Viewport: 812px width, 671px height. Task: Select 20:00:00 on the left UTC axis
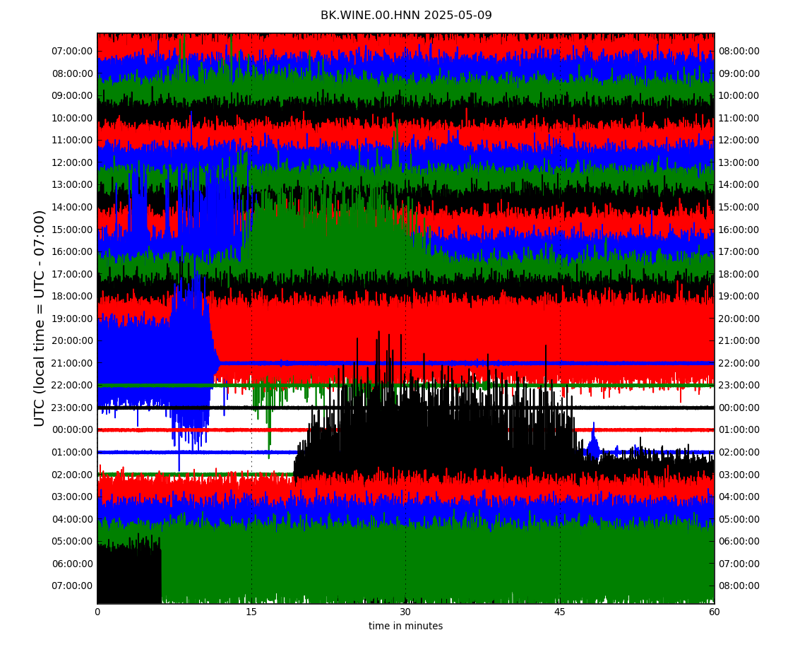(73, 341)
